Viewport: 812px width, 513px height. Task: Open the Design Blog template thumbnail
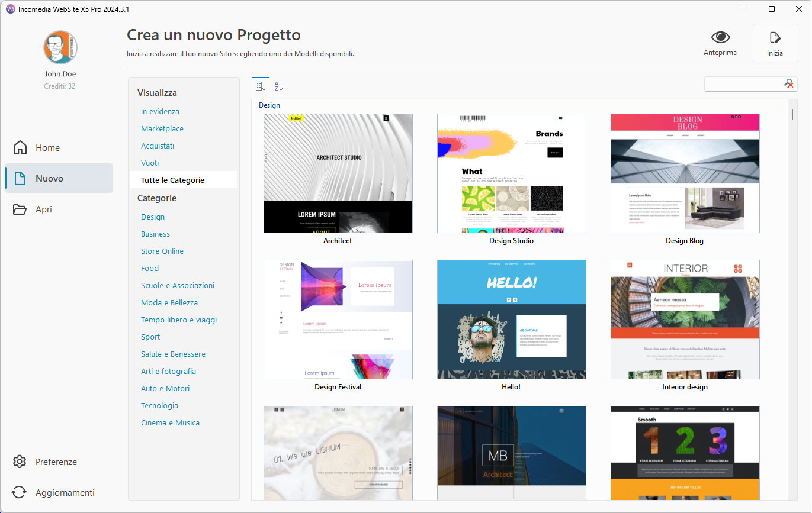[x=685, y=173]
